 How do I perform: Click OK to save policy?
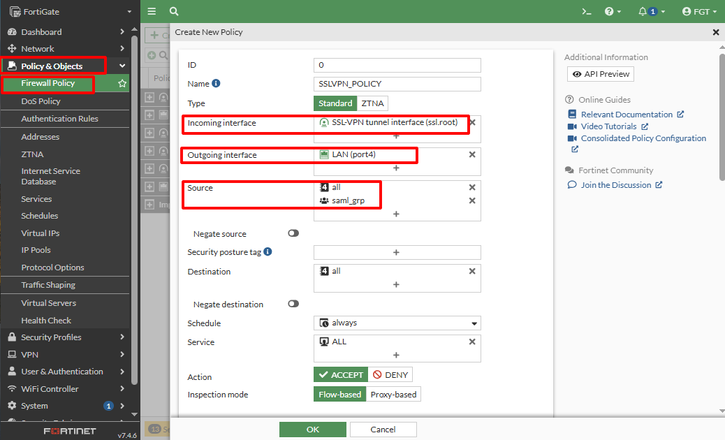click(313, 429)
